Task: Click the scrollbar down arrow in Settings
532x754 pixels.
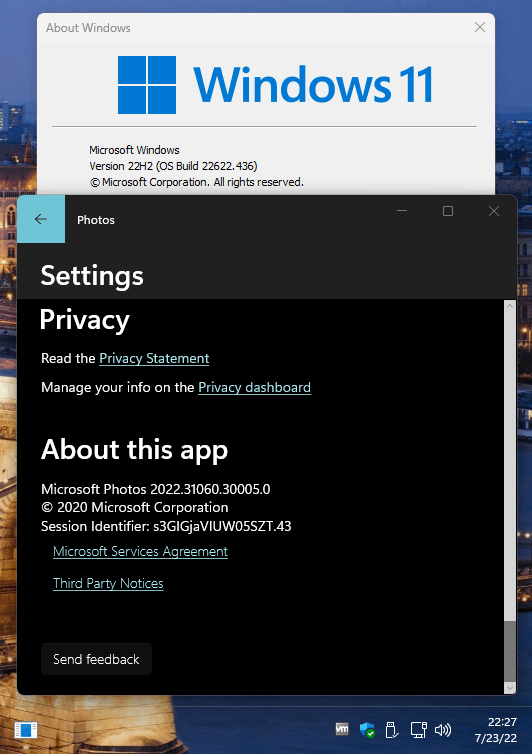Action: click(x=510, y=688)
